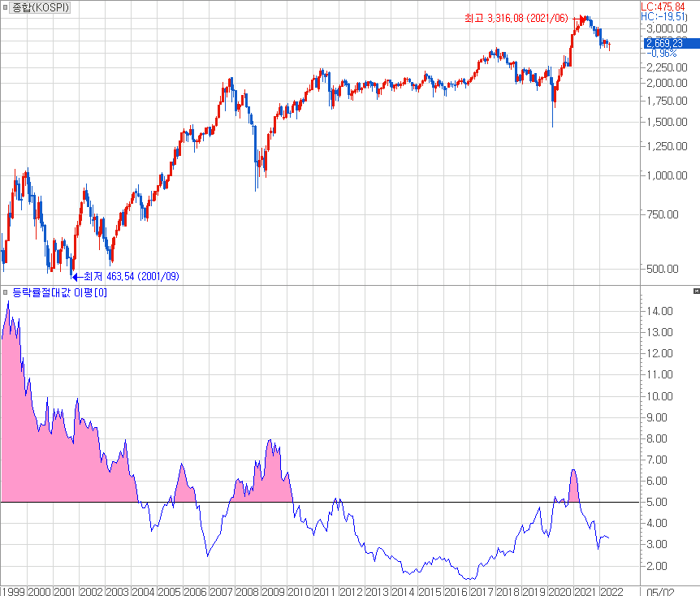Click the 2015 label on the time axis
The image size is (700, 596).
click(x=430, y=590)
